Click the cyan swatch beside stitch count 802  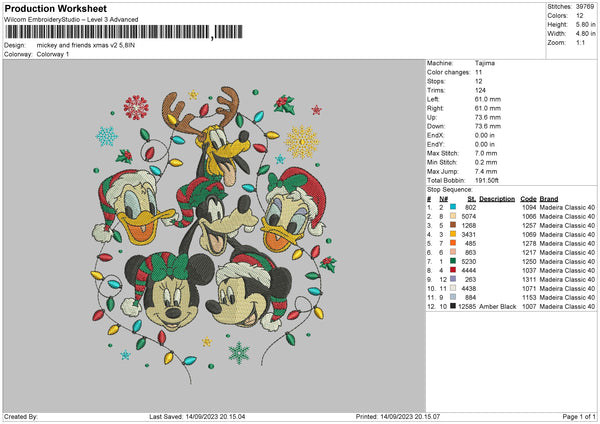coord(453,207)
